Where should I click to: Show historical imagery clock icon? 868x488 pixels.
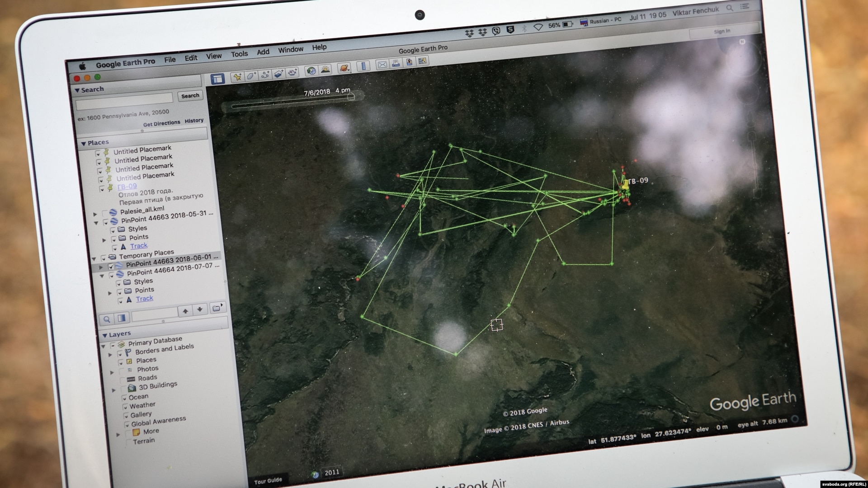pyautogui.click(x=311, y=71)
